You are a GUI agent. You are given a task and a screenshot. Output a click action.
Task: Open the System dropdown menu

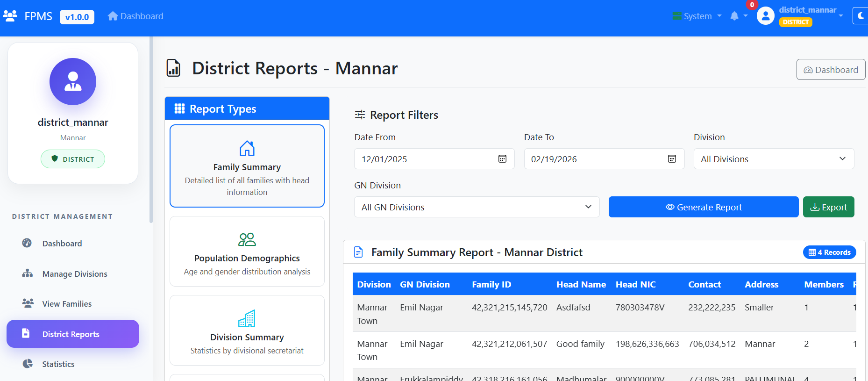[x=697, y=16]
